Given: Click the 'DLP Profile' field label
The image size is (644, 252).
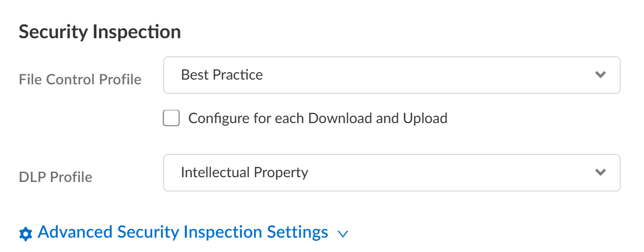Looking at the screenshot, I should click(x=55, y=177).
